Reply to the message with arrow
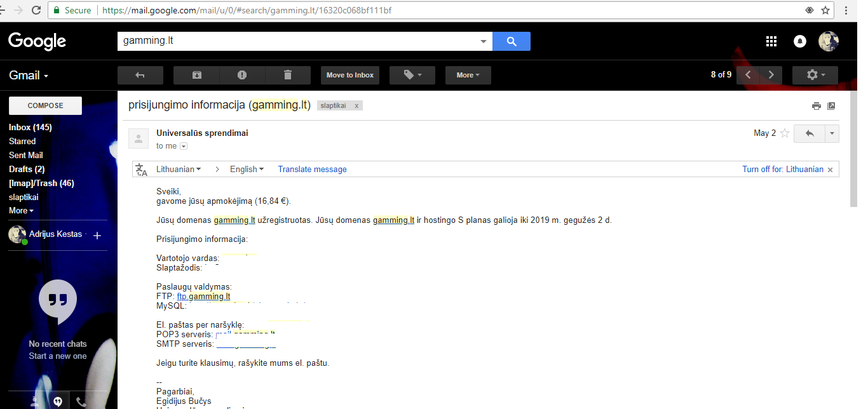 point(810,133)
